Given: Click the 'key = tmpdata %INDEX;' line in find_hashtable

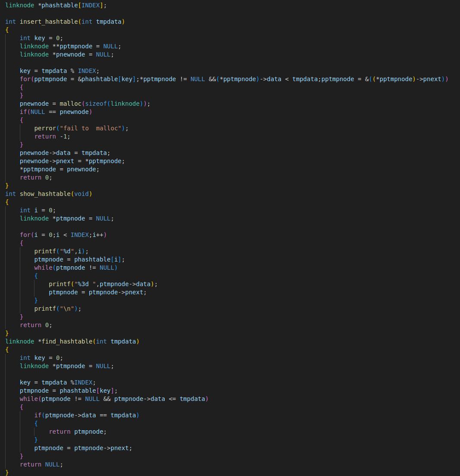Looking at the screenshot, I should coord(58,382).
